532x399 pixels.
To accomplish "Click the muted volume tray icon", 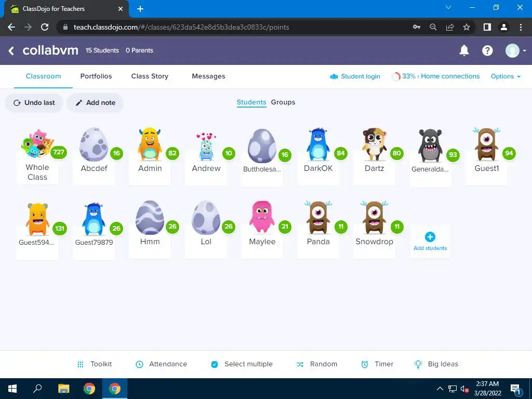I will (464, 389).
